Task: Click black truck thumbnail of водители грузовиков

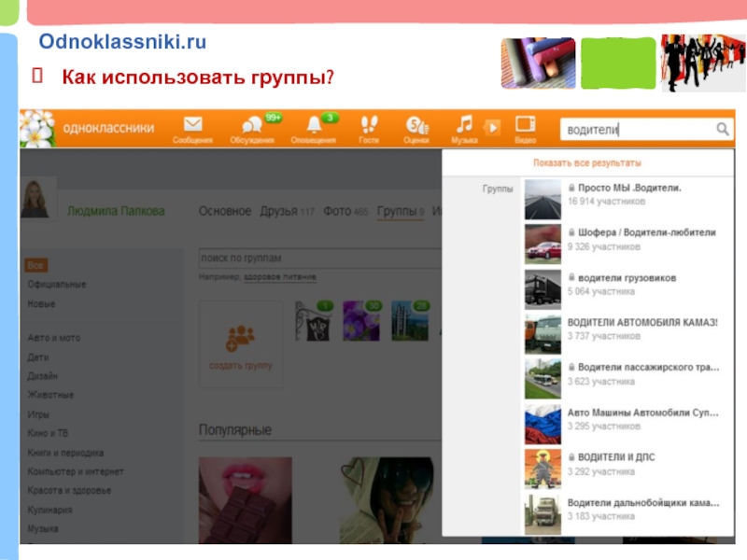Action: (543, 289)
